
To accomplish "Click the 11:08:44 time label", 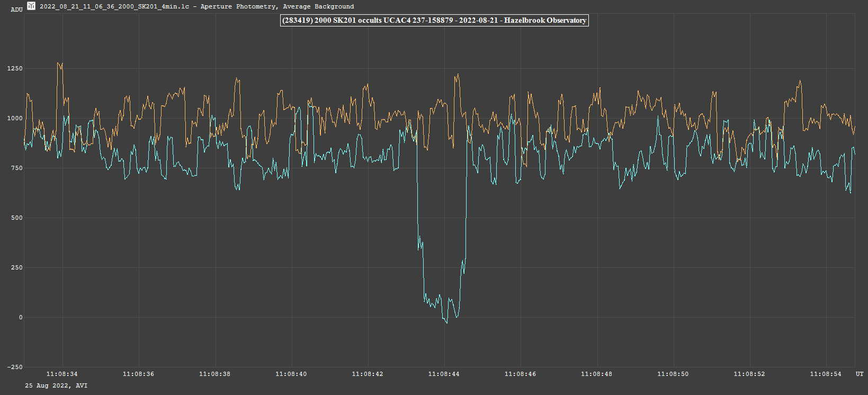I will pos(444,374).
